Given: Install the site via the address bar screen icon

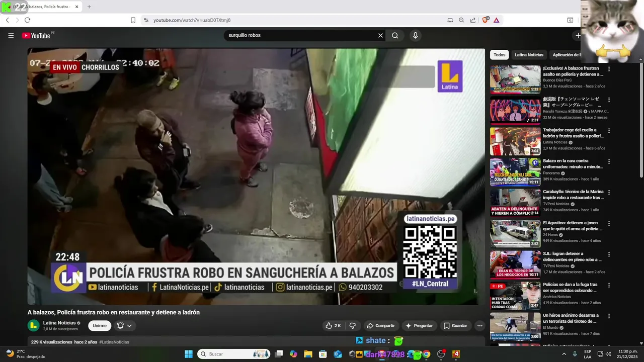Looking at the screenshot, I should pyautogui.click(x=450, y=20).
